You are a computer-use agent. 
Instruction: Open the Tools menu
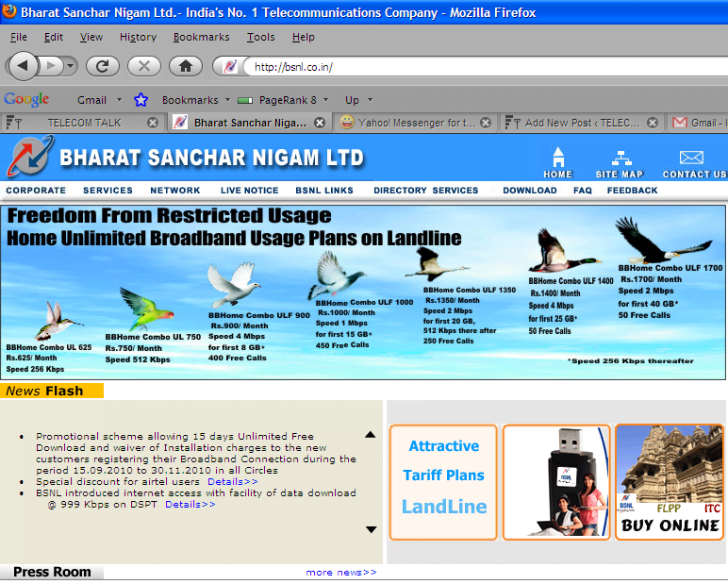click(260, 37)
